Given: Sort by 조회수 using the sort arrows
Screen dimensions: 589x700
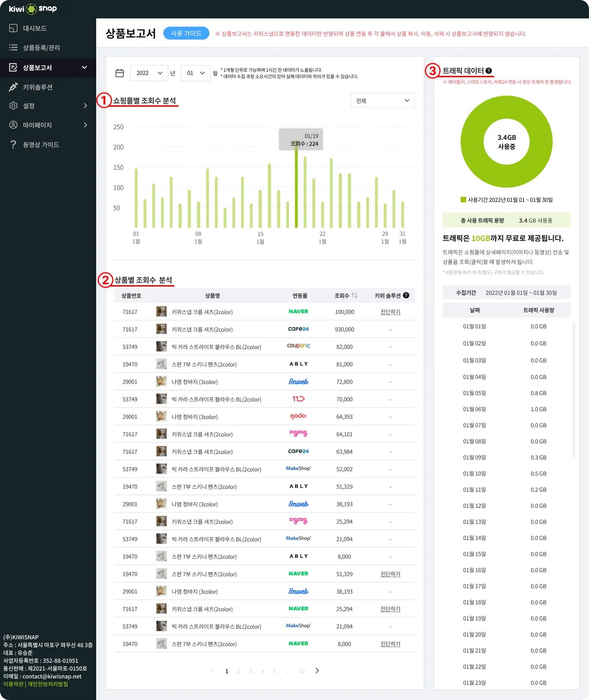Looking at the screenshot, I should click(354, 295).
